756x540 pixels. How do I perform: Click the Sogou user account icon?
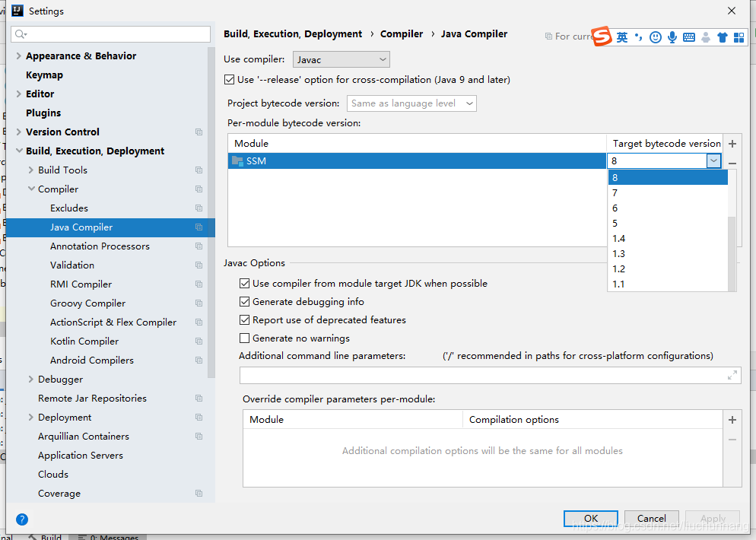(705, 37)
